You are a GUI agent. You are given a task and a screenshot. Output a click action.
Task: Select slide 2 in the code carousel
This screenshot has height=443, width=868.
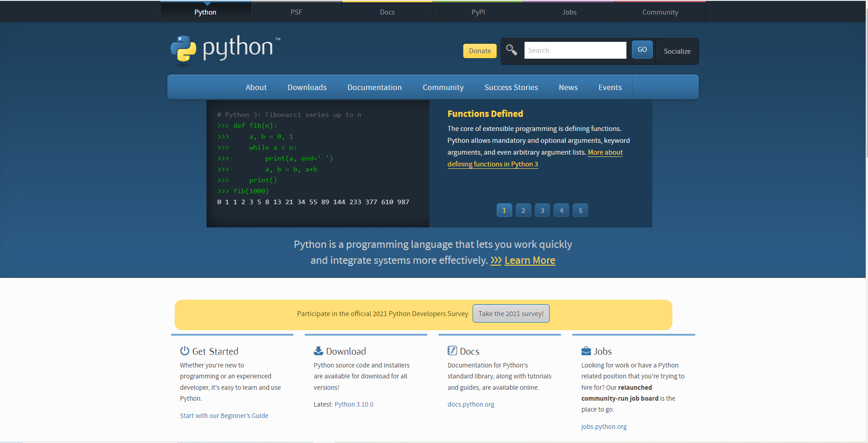click(x=523, y=210)
